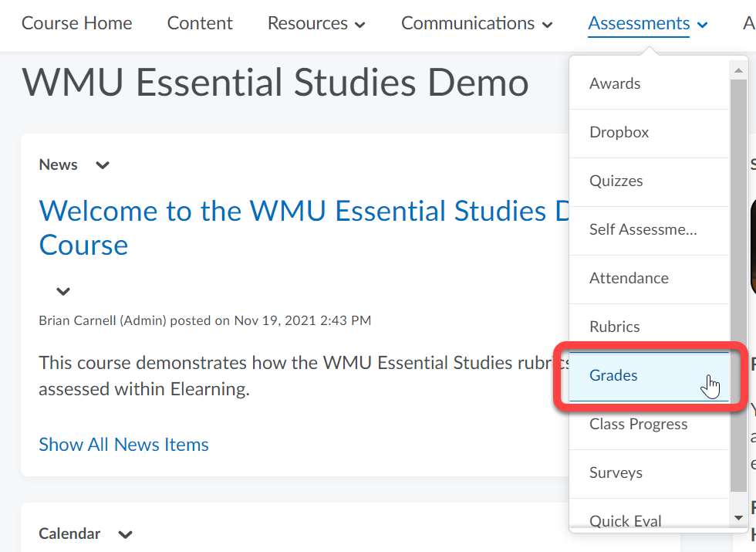This screenshot has width=756, height=552.
Task: Select Rubrics from the menu
Action: 615,327
